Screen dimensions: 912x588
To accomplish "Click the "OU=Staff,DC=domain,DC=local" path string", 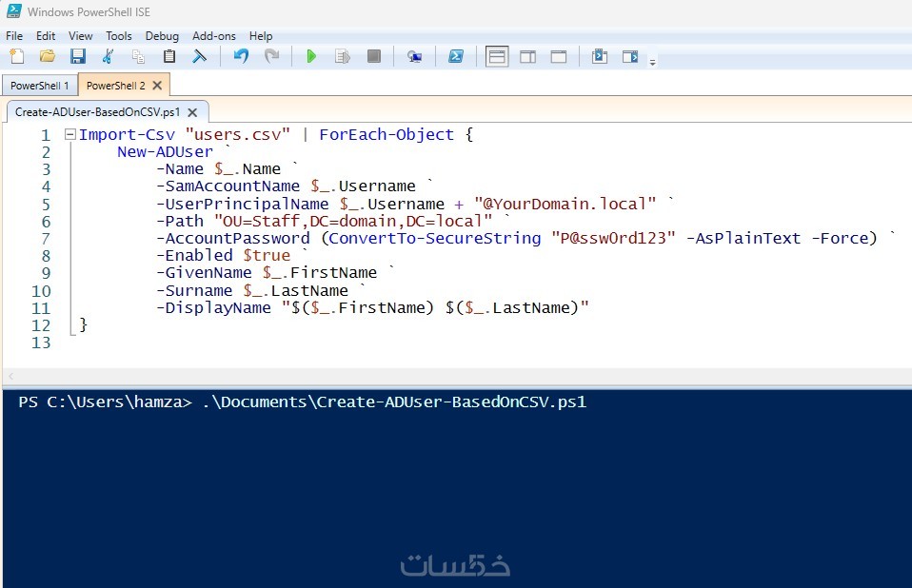I will point(353,222).
